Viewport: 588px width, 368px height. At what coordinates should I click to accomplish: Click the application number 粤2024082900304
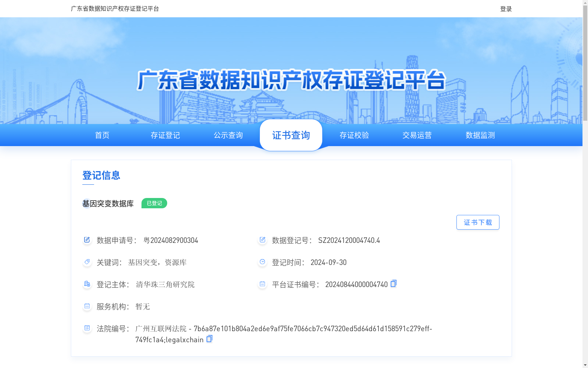pyautogui.click(x=171, y=240)
